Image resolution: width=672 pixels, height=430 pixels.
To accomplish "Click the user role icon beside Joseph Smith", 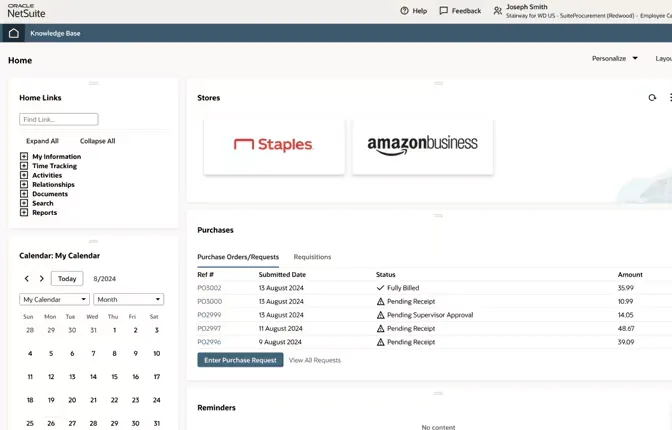I will pyautogui.click(x=498, y=11).
